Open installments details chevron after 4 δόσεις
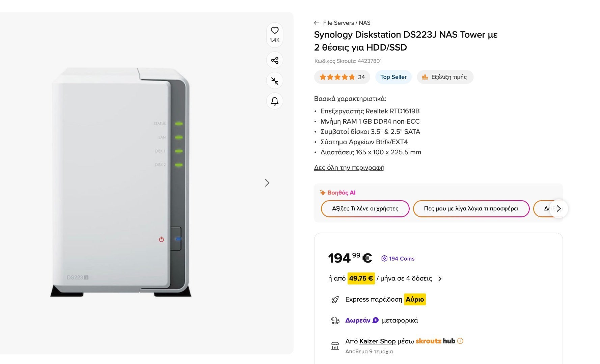Image resolution: width=600 pixels, height=364 pixels. pos(440,278)
